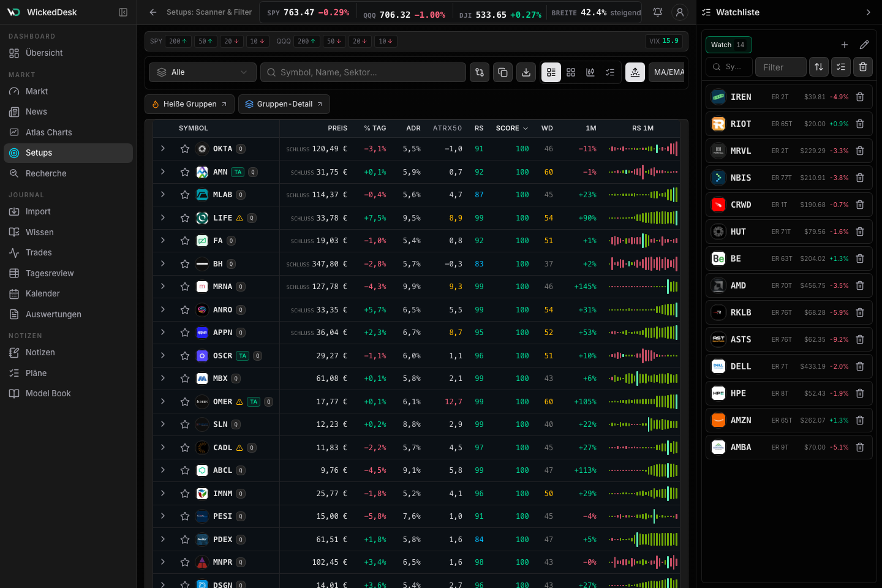
Task: Switch to checklist view
Action: click(x=610, y=72)
